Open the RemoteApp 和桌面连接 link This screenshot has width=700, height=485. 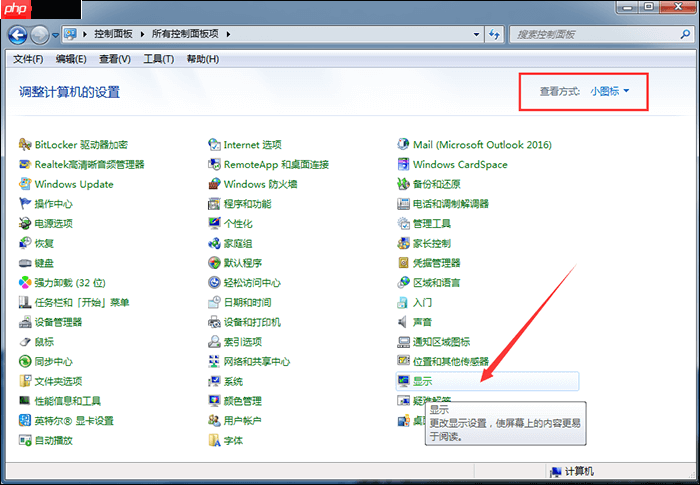[276, 164]
